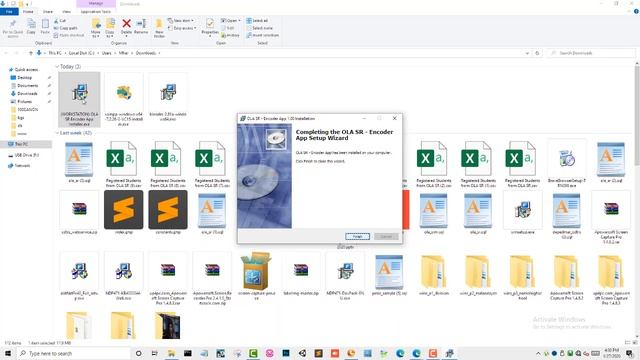Image resolution: width=640 pixels, height=360 pixels.
Task: Click Copy path in the ribbon
Action: [x=65, y=28]
